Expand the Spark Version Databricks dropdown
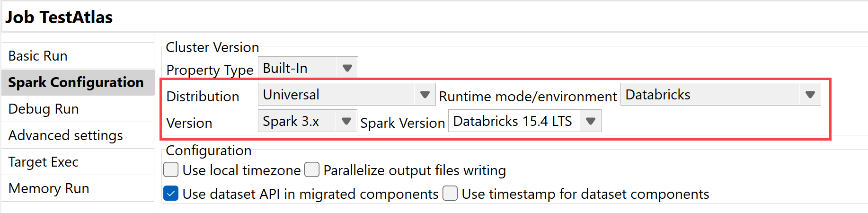 pos(590,121)
